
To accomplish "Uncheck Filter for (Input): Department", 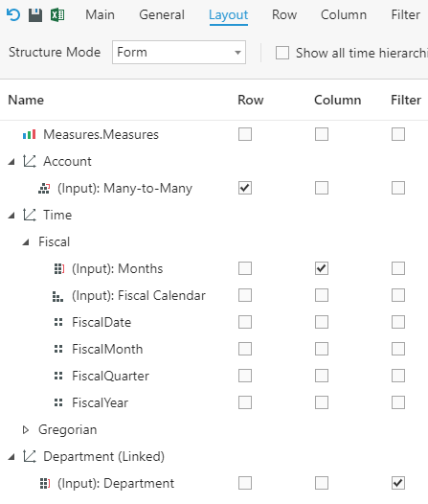I will coord(398,483).
